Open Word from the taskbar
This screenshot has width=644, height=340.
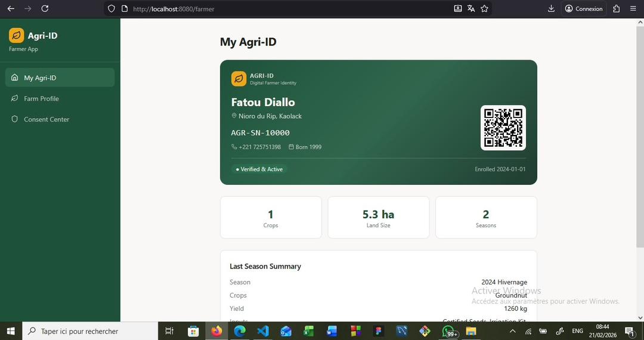click(332, 331)
